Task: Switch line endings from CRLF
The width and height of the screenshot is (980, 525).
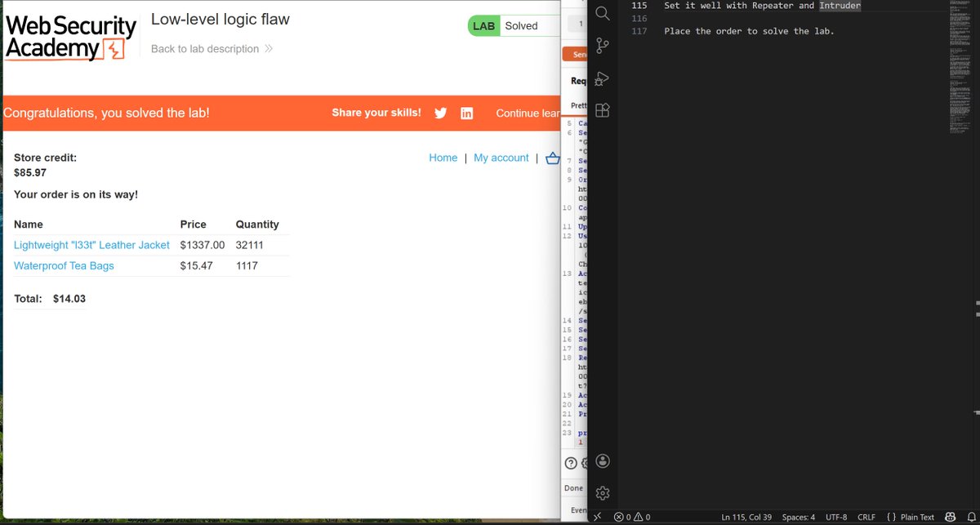Action: click(866, 517)
